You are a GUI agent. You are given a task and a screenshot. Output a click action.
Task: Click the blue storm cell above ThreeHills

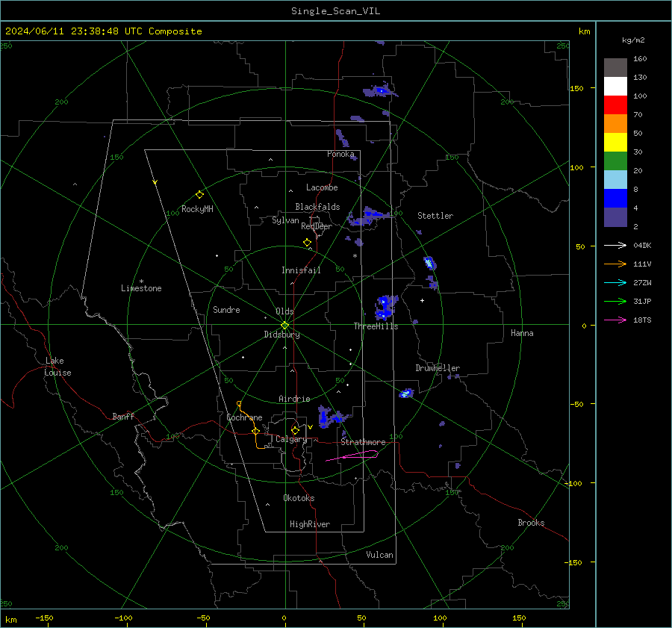[386, 307]
